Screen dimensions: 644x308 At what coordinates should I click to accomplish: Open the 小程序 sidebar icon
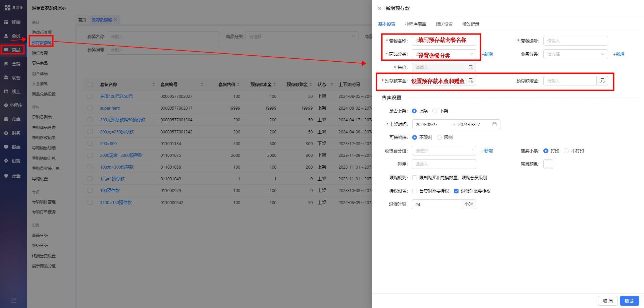click(6, 105)
